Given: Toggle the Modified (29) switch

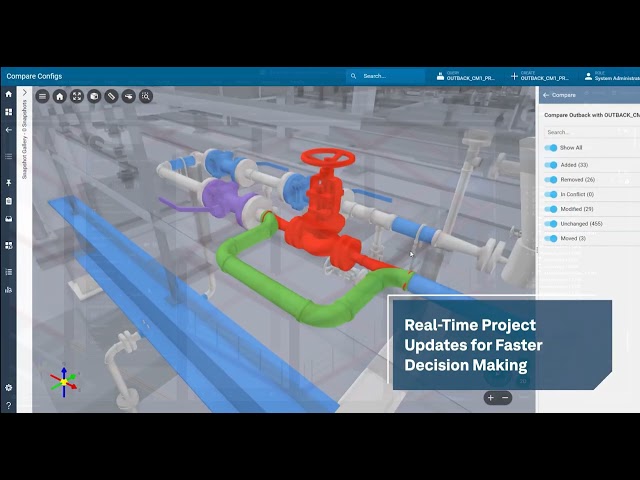Looking at the screenshot, I should [551, 209].
